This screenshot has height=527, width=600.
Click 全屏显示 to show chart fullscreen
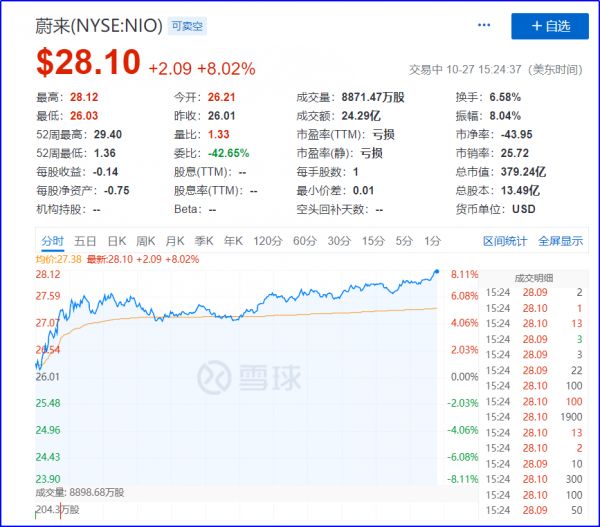click(560, 241)
